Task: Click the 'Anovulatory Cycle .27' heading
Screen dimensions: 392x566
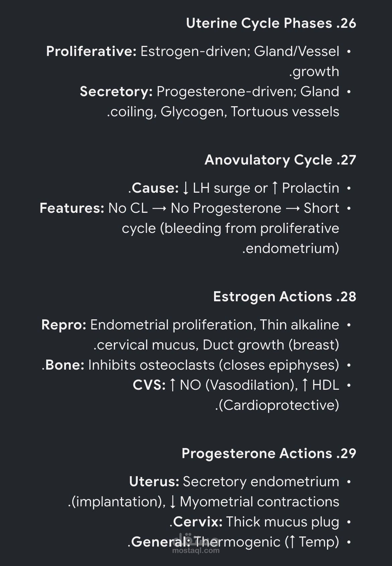Action: pos(280,160)
